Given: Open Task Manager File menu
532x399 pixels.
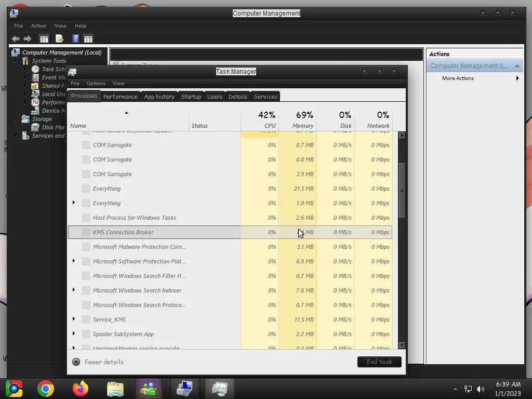Looking at the screenshot, I should click(75, 84).
